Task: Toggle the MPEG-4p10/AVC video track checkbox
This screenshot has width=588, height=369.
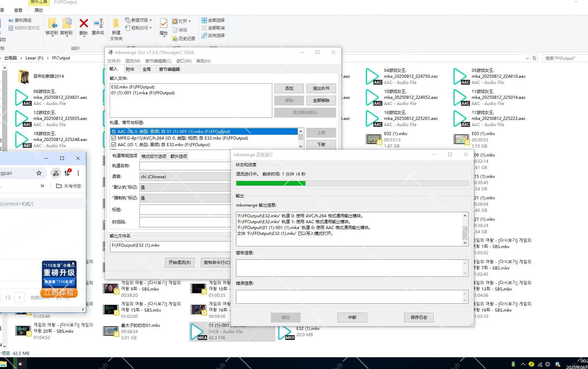Action: pos(114,138)
